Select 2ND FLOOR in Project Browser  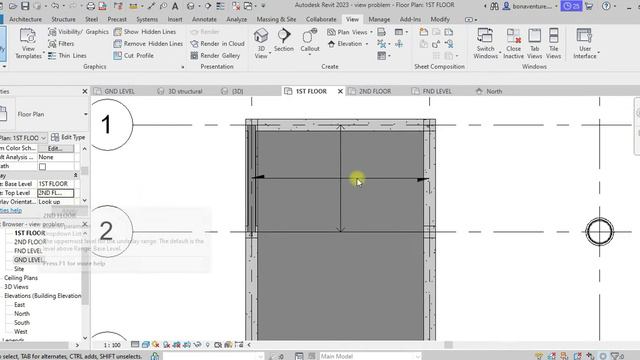[x=30, y=242]
